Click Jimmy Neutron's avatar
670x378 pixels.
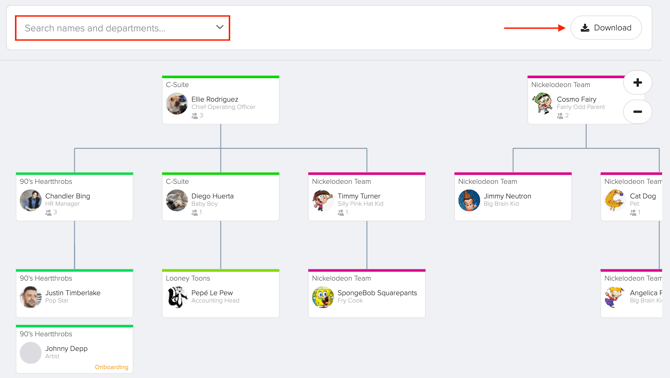(x=469, y=200)
